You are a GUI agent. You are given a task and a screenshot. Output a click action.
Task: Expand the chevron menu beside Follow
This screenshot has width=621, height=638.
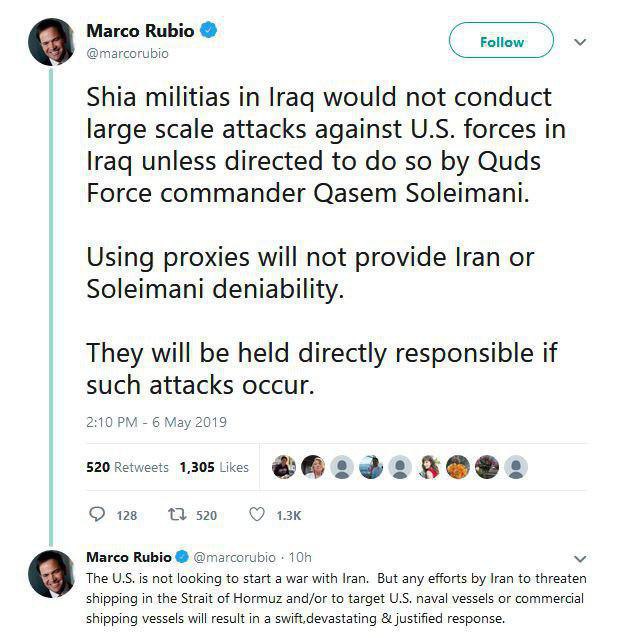click(x=580, y=42)
